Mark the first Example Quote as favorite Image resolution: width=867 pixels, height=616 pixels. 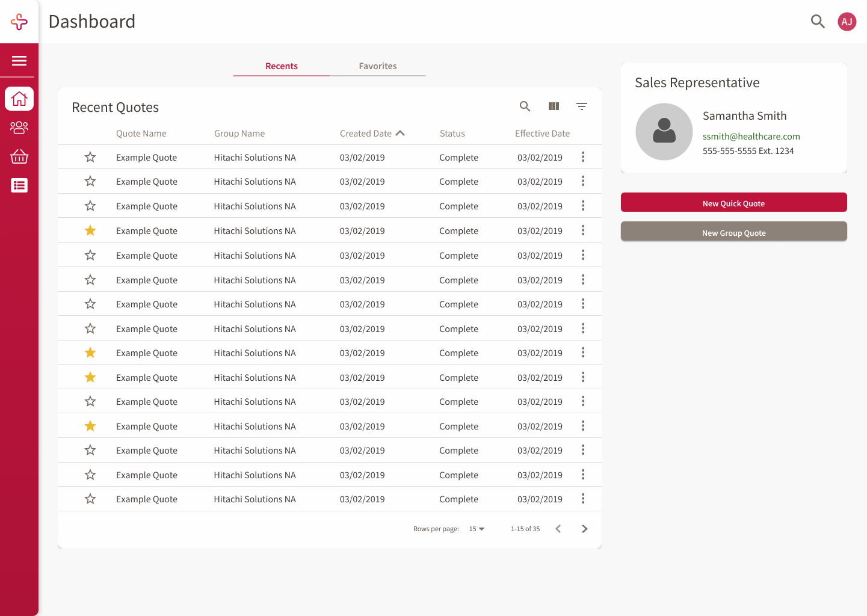[x=90, y=157]
